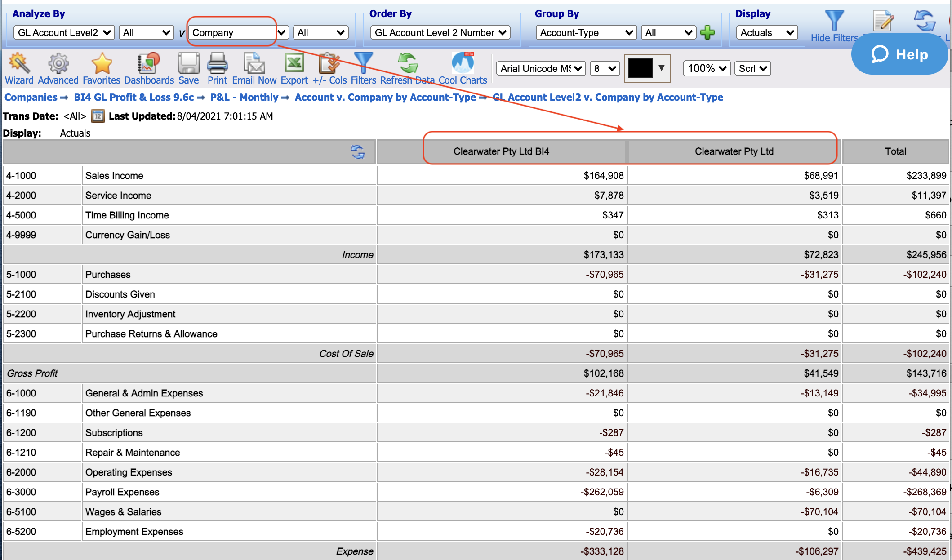Click $164,908 Sales Income value
Image resolution: width=952 pixels, height=560 pixels.
point(604,176)
